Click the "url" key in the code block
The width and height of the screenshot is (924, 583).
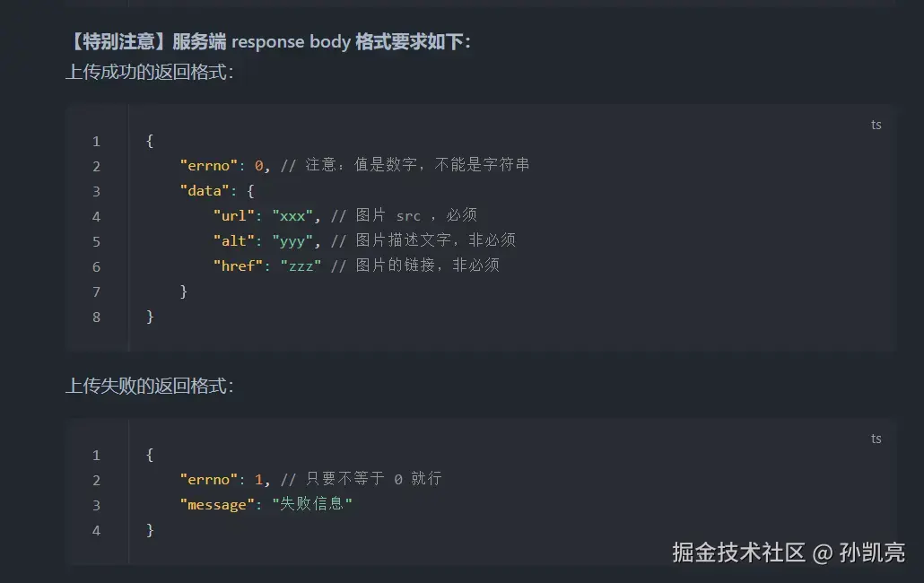tap(234, 215)
